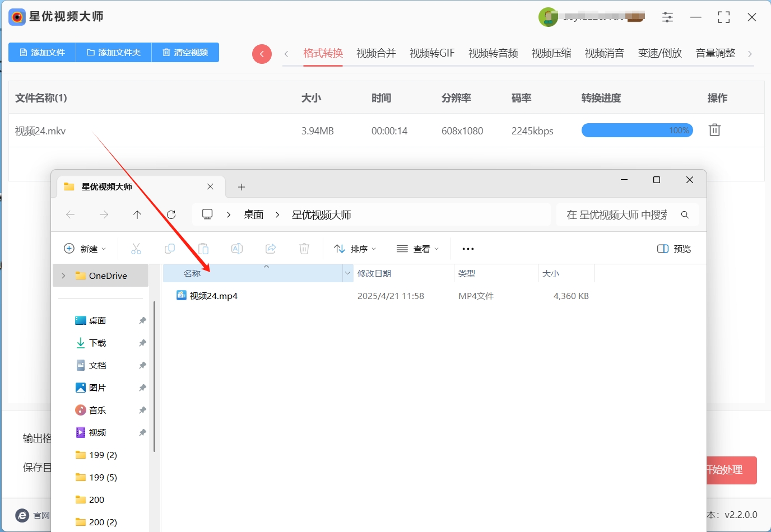Open the 变速/倒放 tab
This screenshot has width=771, height=532.
pos(660,53)
